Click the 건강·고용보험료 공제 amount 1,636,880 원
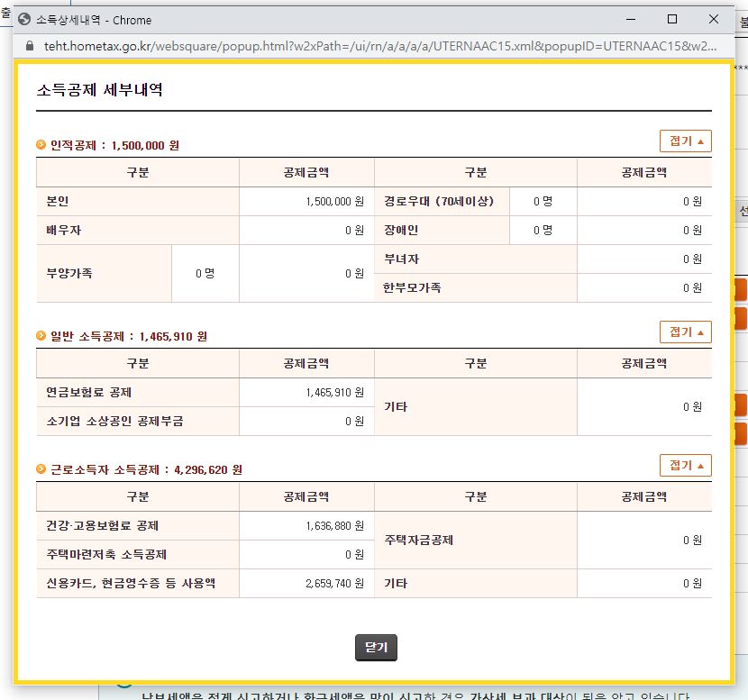The image size is (748, 700). coord(334,526)
